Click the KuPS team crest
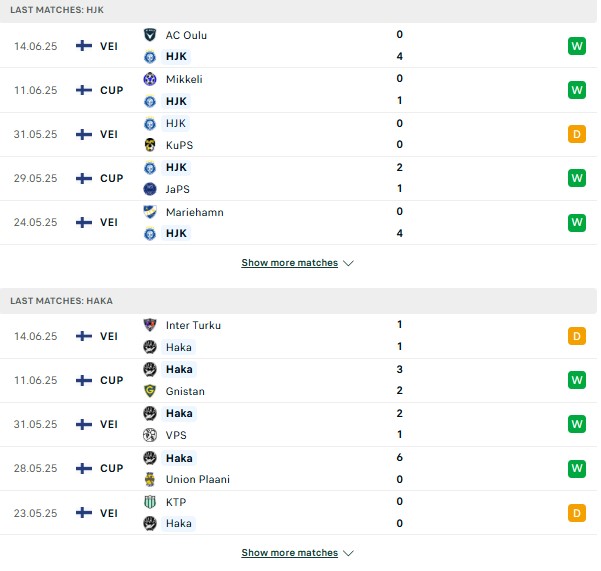Viewport: 601px width, 571px height. tap(150, 145)
